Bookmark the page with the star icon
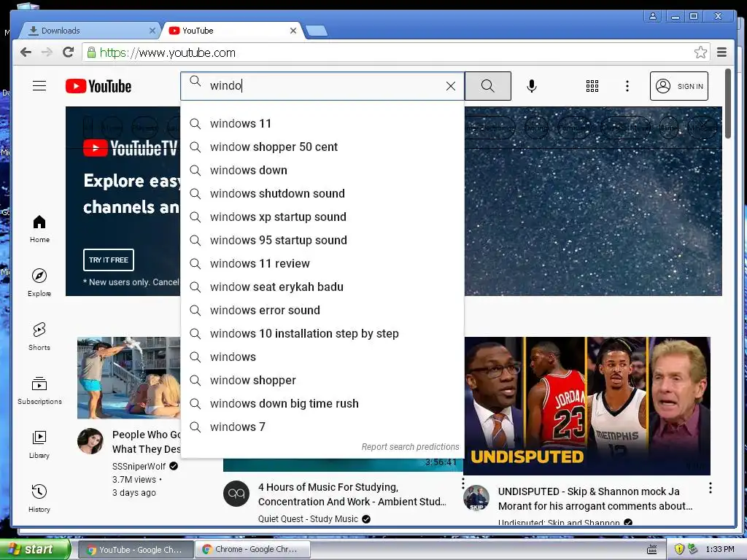 coord(700,52)
